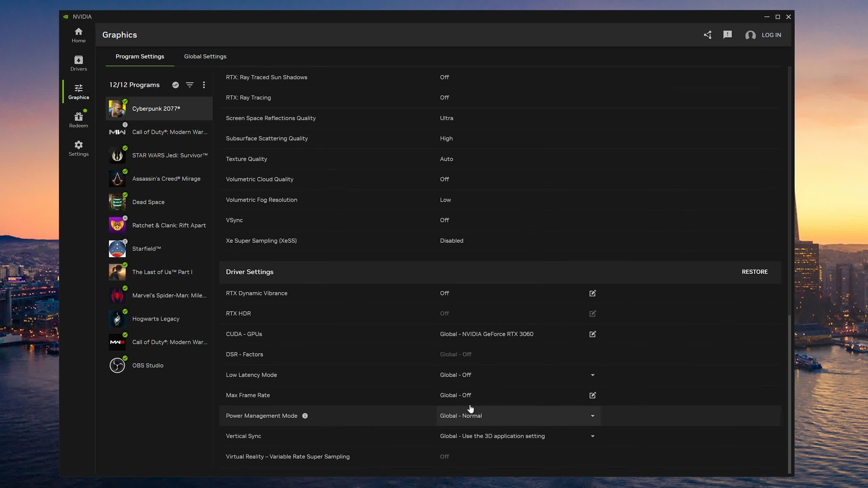Expand the Vertical Sync dropdown
The width and height of the screenshot is (868, 488).
click(x=592, y=436)
